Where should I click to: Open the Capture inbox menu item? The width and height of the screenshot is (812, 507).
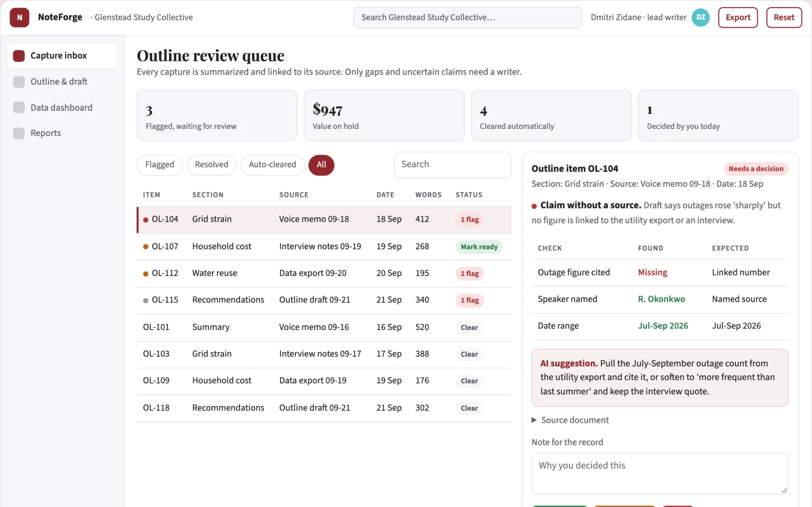pyautogui.click(x=62, y=56)
